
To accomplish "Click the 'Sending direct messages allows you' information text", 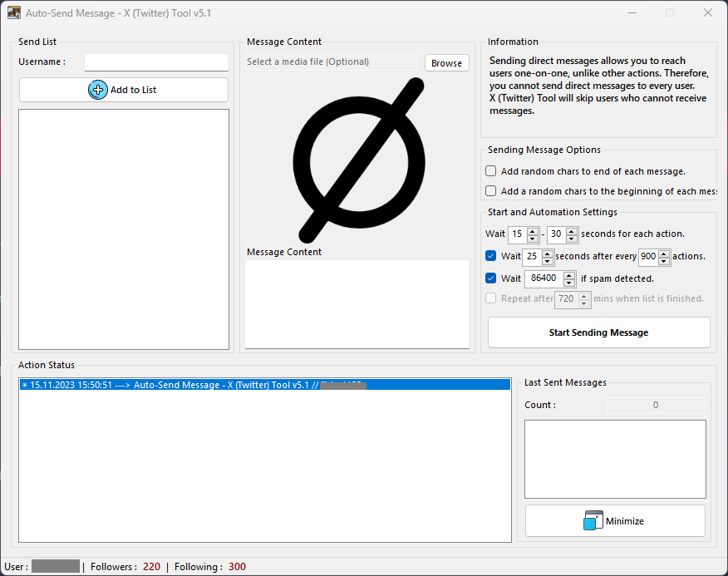I will coord(598,86).
